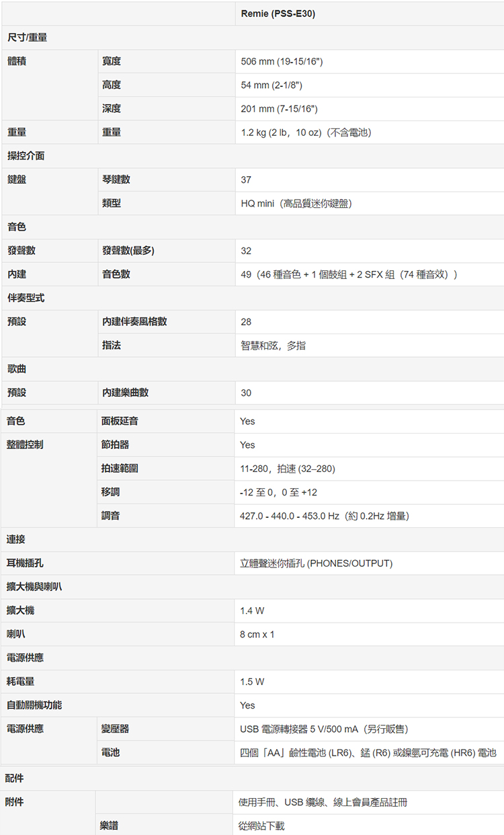Screen dimensions: 504x835
Task: Select the 伴奏型式 section header
Action: pos(26,297)
